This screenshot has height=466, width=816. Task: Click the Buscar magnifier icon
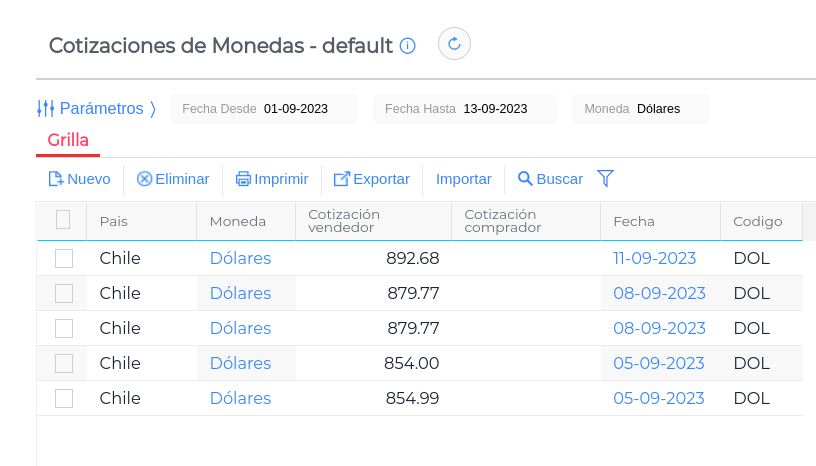click(525, 179)
